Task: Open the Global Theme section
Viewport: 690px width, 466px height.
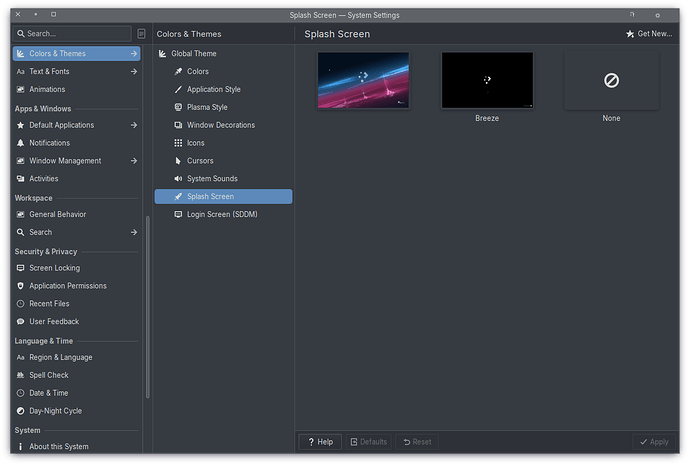Action: click(x=193, y=54)
